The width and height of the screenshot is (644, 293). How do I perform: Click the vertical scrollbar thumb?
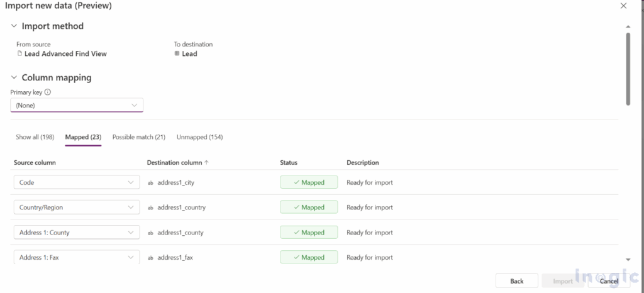click(627, 68)
